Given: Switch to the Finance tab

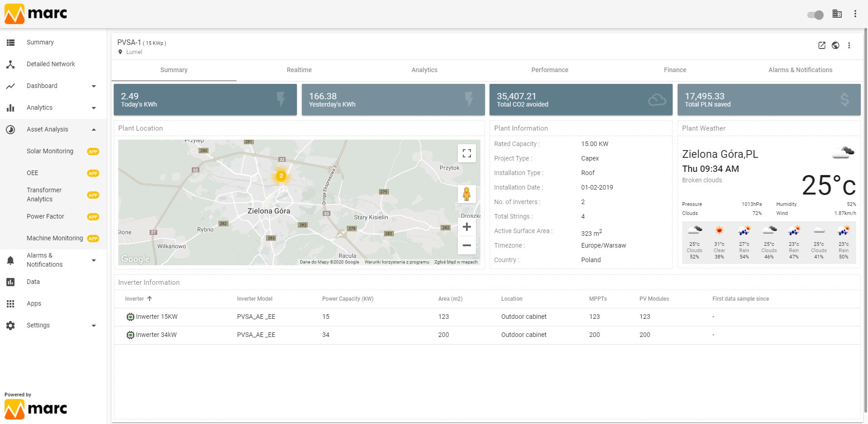Looking at the screenshot, I should point(675,70).
